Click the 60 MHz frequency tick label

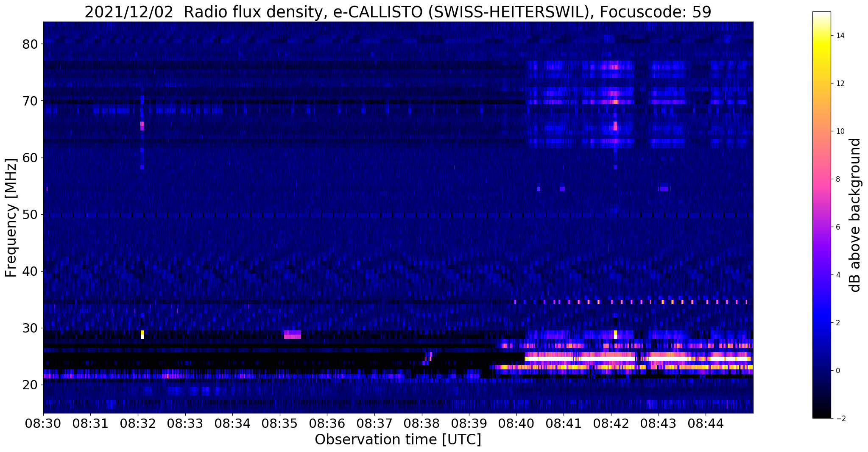pyautogui.click(x=30, y=158)
